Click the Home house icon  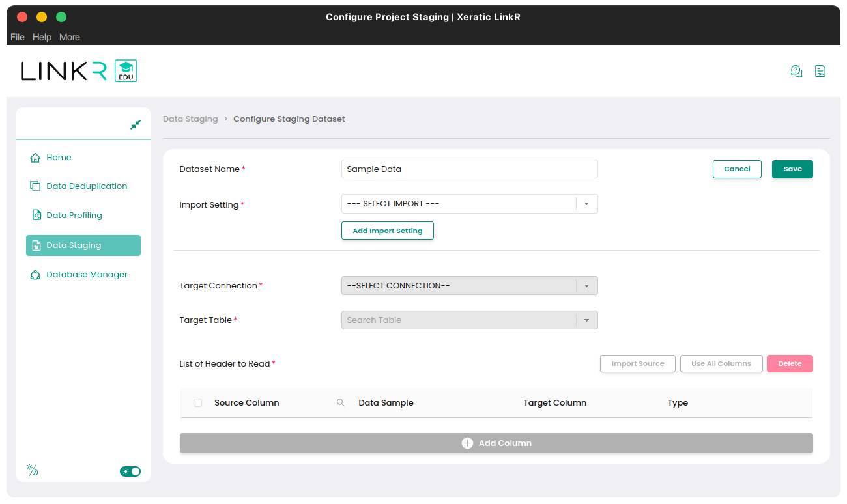[35, 158]
